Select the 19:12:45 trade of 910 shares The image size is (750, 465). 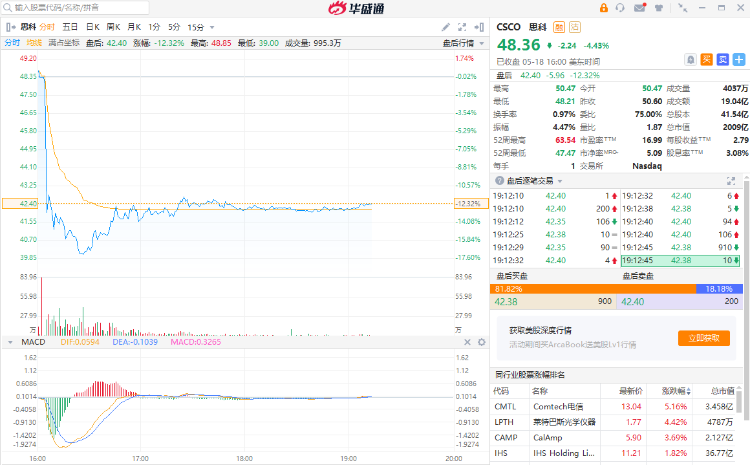pos(681,247)
